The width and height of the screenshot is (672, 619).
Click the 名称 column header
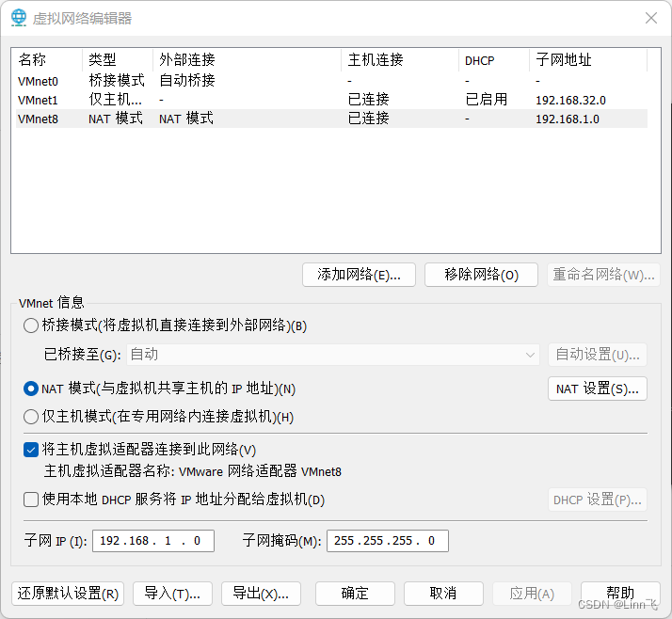pyautogui.click(x=49, y=60)
